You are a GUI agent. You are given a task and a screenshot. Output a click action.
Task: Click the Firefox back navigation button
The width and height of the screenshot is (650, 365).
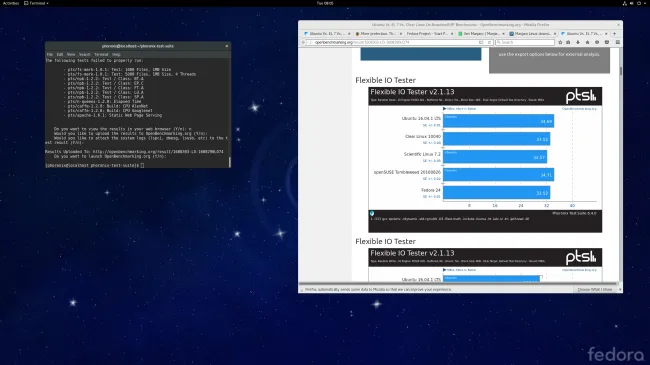pos(303,42)
